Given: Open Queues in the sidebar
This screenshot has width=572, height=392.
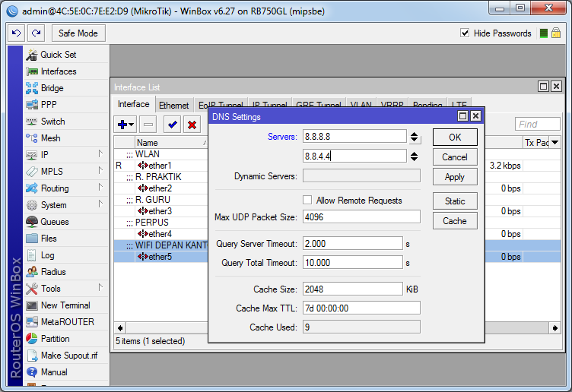Looking at the screenshot, I should [x=66, y=222].
